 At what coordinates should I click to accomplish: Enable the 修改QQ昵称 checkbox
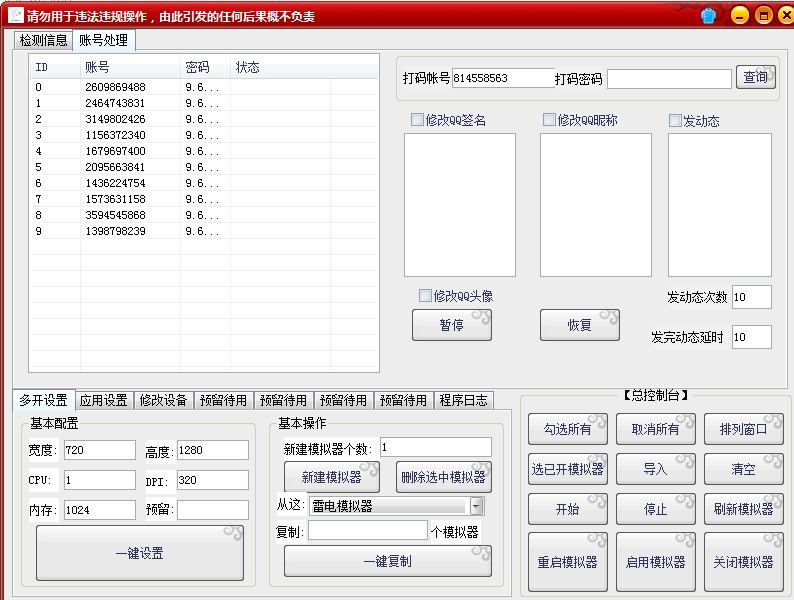tap(549, 119)
